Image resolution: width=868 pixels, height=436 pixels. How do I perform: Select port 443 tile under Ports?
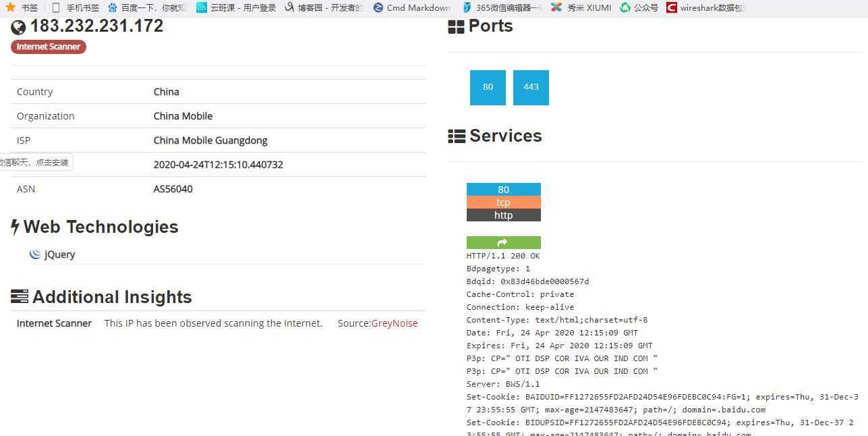pos(531,88)
